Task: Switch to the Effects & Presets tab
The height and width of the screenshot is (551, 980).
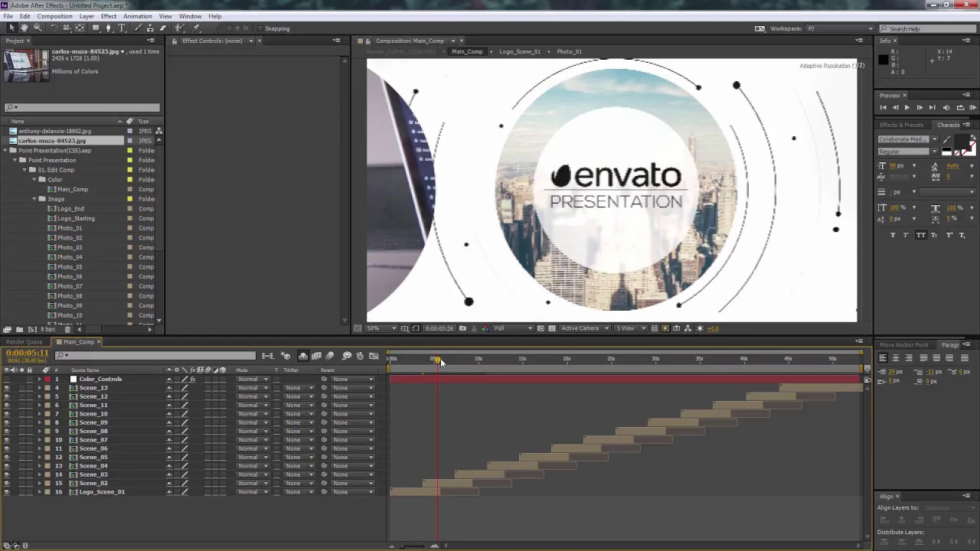Action: pyautogui.click(x=902, y=125)
